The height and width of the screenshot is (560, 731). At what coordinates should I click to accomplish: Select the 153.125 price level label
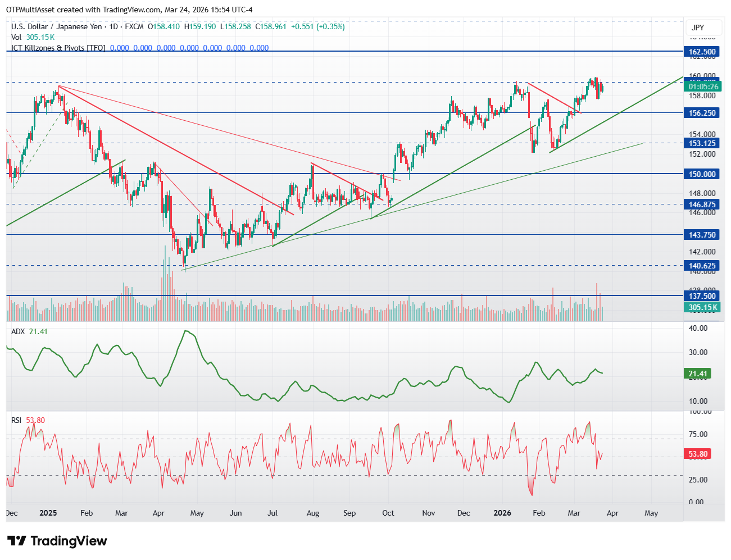pos(702,143)
